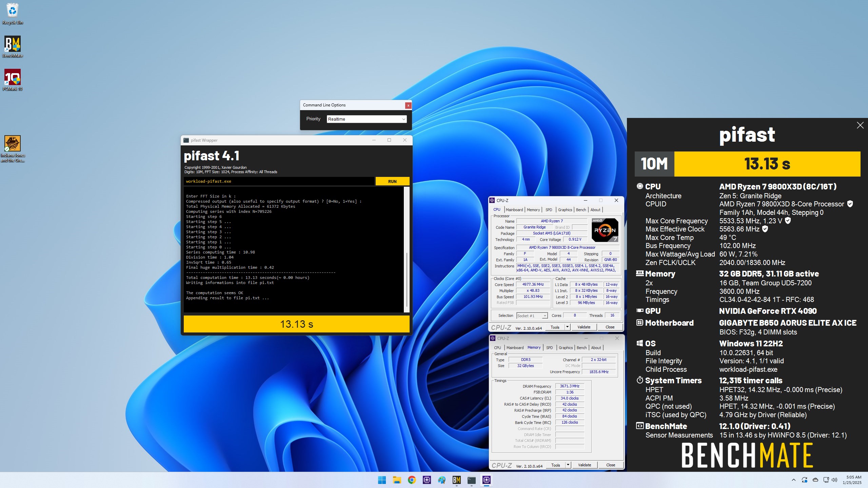Viewport: 868px width, 488px height.
Task: Click the Ryzen 7 logo in CPU-Z
Action: coord(605,230)
